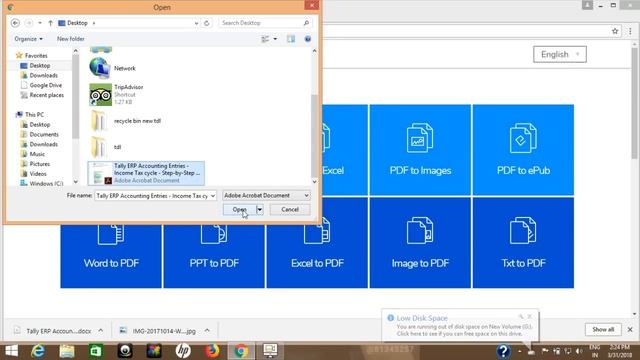Click the Low Disk Space notification

click(460, 325)
